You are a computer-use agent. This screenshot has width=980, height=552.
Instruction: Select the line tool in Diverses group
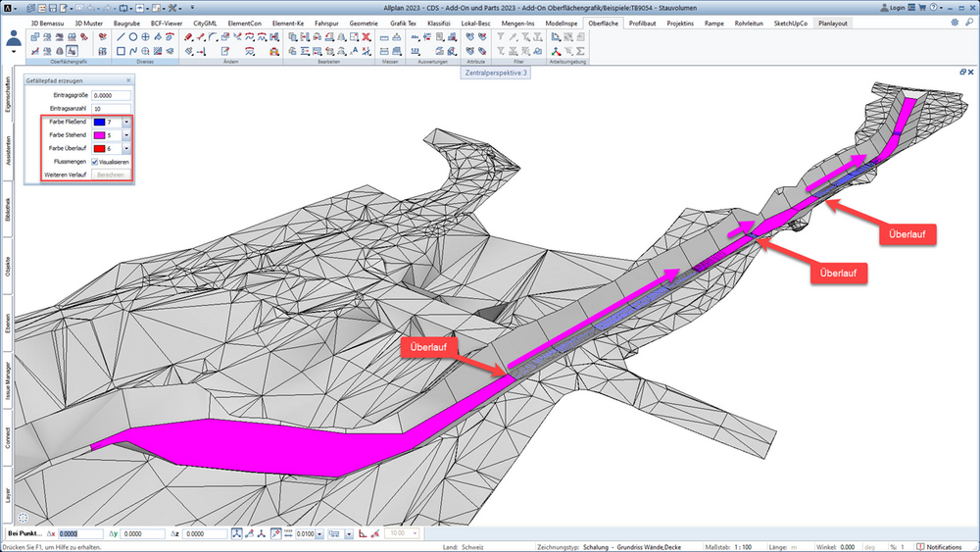(x=121, y=37)
